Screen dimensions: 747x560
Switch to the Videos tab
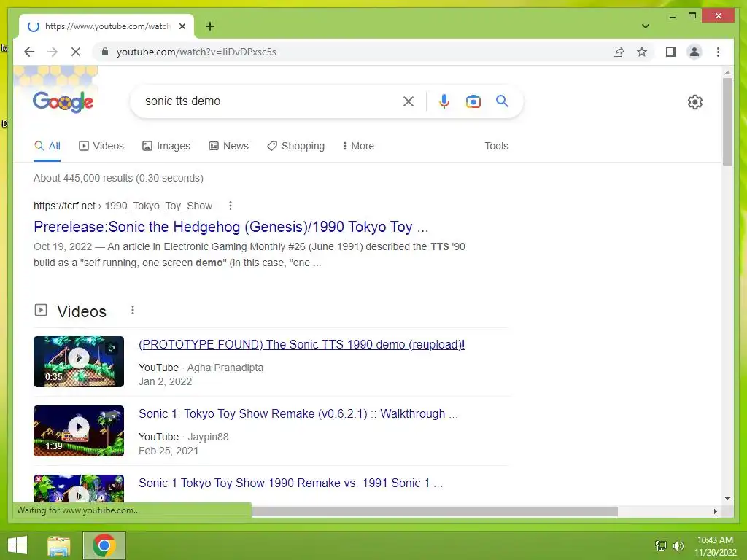coord(101,146)
